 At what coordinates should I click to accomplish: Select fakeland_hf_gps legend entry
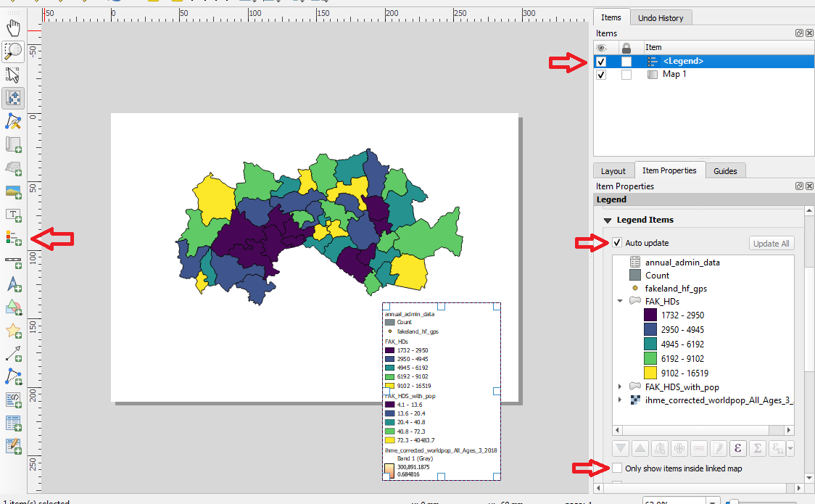pos(676,289)
